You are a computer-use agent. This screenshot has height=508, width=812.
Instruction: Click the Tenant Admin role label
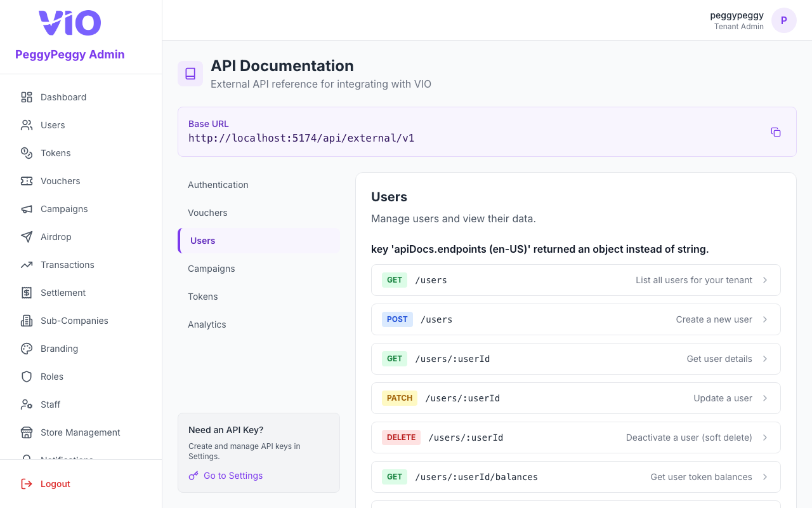click(x=739, y=27)
